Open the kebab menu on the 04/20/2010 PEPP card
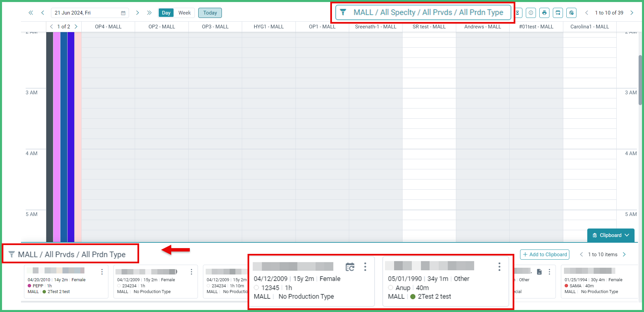Viewport: 644px width, 312px height. pyautogui.click(x=102, y=271)
